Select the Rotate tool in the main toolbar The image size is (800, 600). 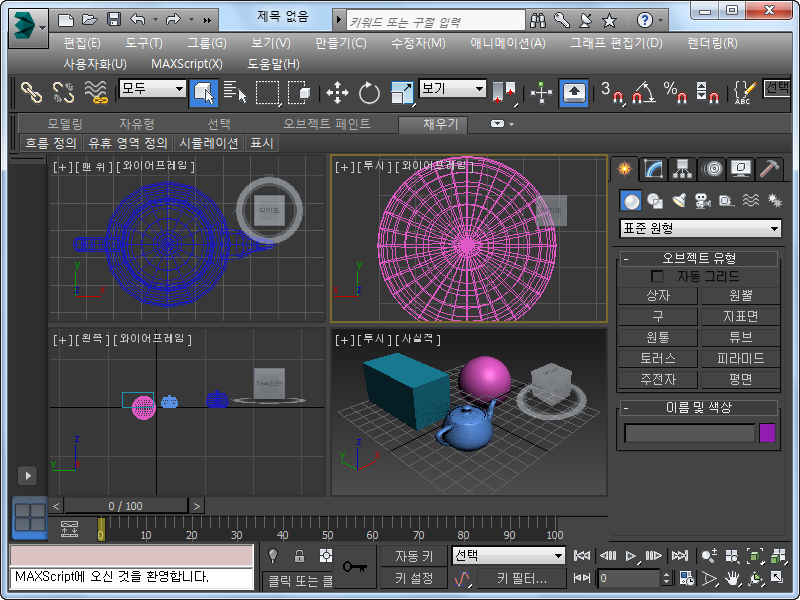click(x=370, y=93)
